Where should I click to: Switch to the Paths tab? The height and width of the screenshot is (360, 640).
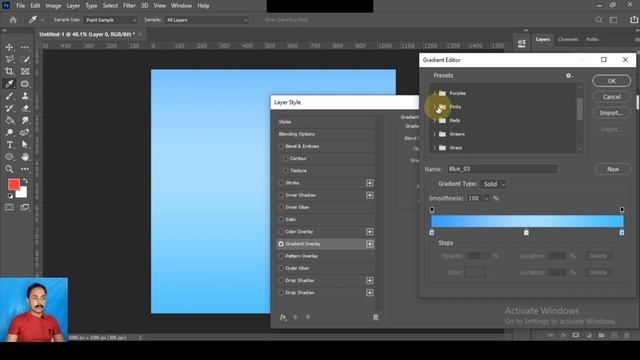pyautogui.click(x=592, y=39)
